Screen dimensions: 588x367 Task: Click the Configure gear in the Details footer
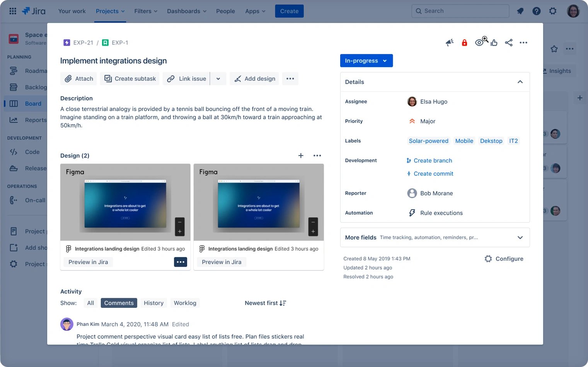(x=488, y=258)
